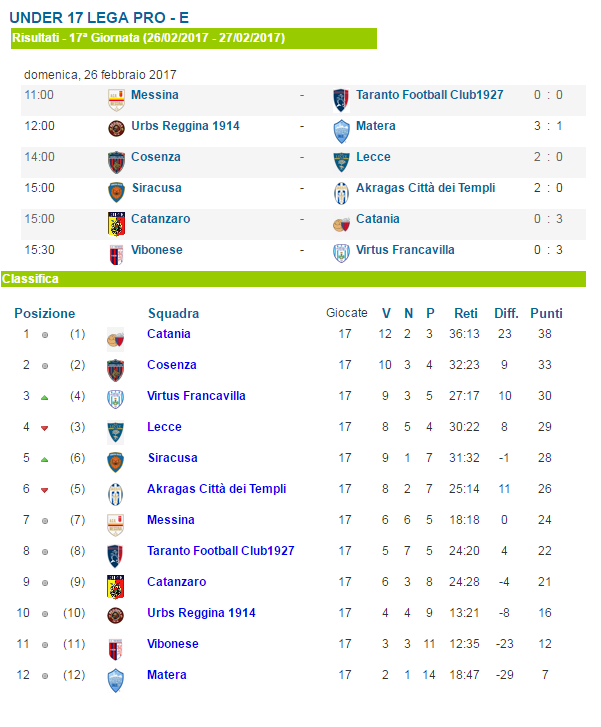Screen dimensions: 601x727
Task: Click the Punti column header
Action: click(x=546, y=313)
